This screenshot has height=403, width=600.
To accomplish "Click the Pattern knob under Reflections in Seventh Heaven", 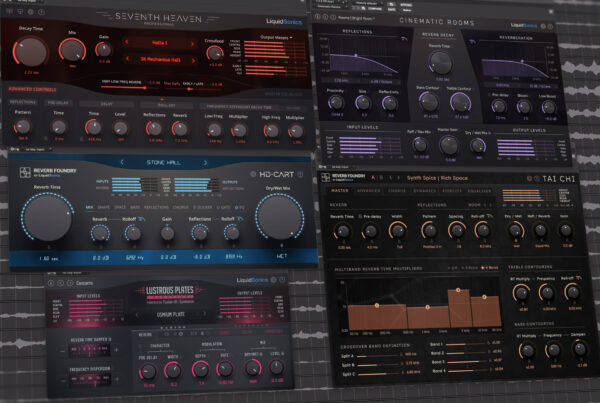I will [x=23, y=126].
